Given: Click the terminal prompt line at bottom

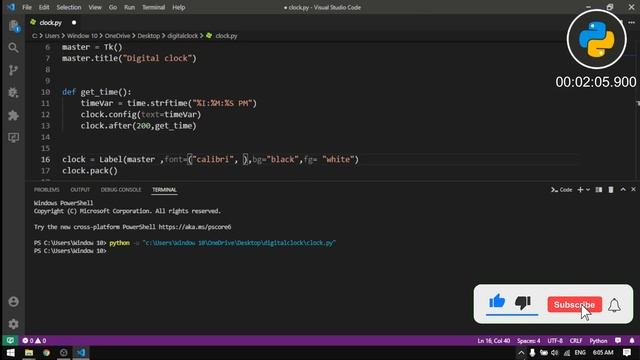Looking at the screenshot, I should [70, 251].
